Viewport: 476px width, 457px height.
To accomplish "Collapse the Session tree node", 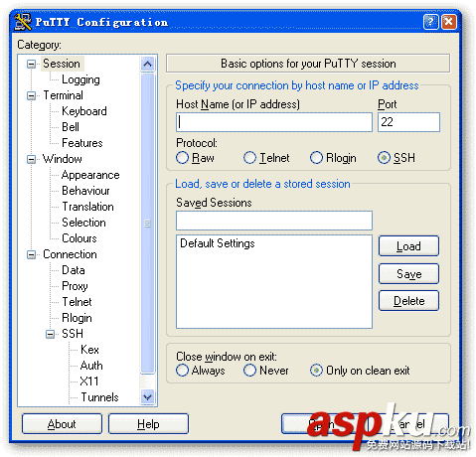I will point(31,64).
